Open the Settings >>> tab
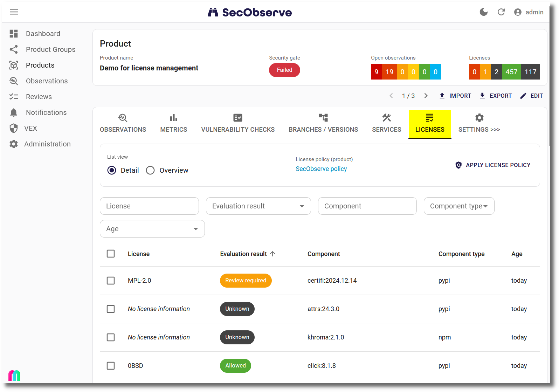Image resolution: width=559 pixels, height=392 pixels. pos(479,124)
